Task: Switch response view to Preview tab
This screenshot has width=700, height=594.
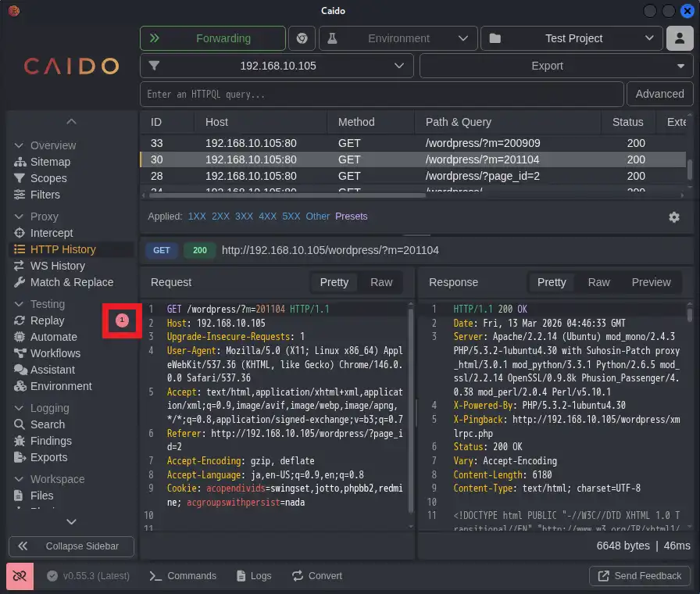Action: pos(651,282)
